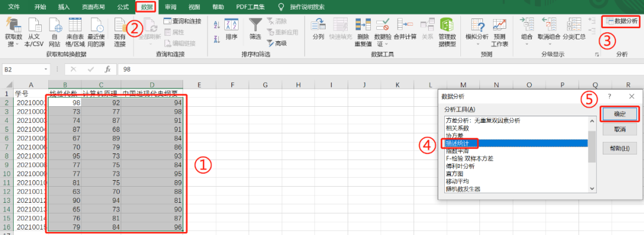Image resolution: width=644 pixels, height=235 pixels.
Task: Click the 数据分析 (Data Analysis) button
Action: [x=622, y=21]
